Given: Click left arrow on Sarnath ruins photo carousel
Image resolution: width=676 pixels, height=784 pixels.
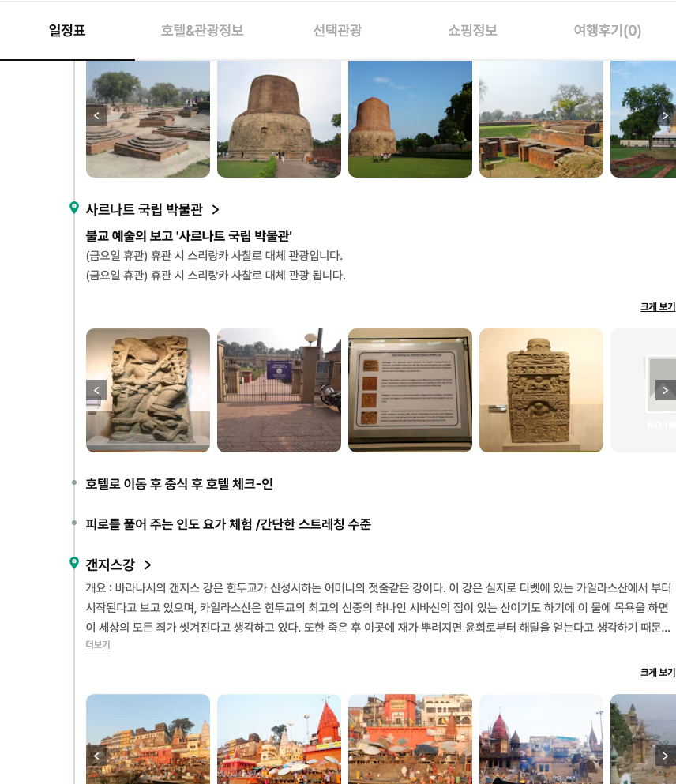Looking at the screenshot, I should click(96, 115).
